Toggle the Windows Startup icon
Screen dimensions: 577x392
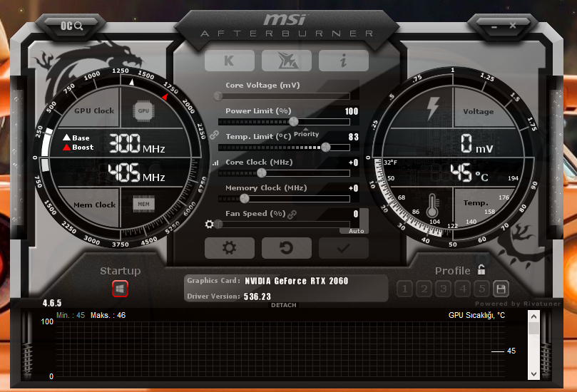(120, 289)
